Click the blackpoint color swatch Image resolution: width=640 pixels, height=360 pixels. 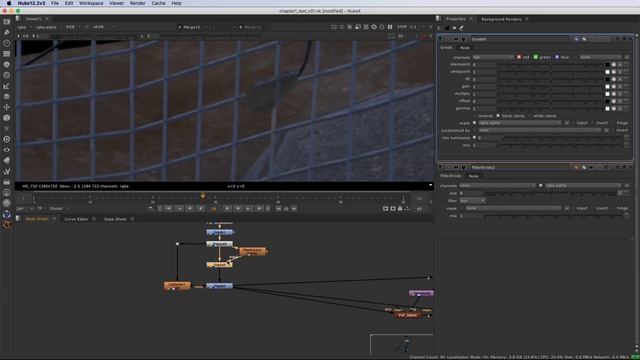point(607,64)
